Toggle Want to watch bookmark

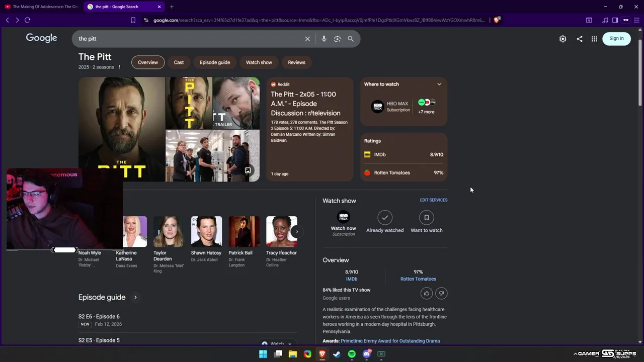pos(426,222)
